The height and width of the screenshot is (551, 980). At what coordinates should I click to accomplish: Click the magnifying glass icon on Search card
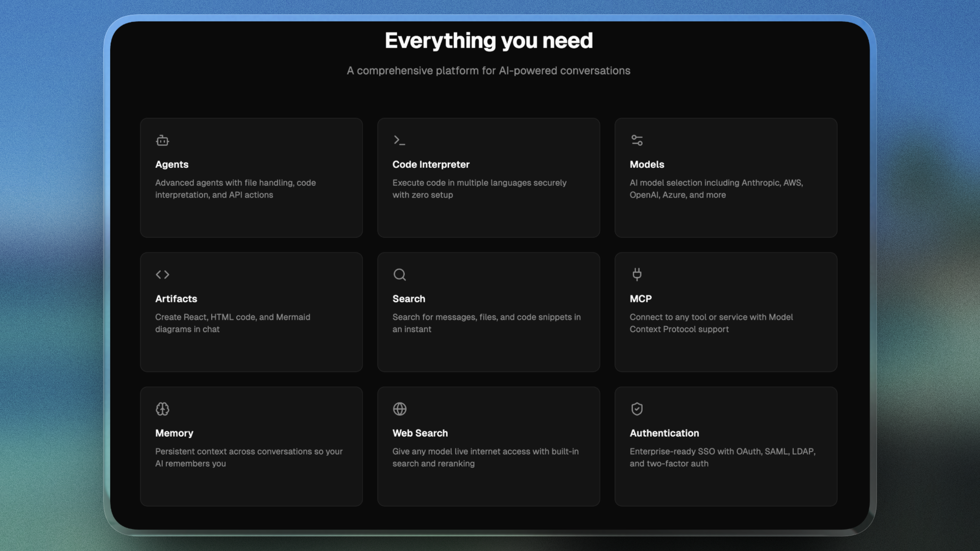click(x=400, y=274)
